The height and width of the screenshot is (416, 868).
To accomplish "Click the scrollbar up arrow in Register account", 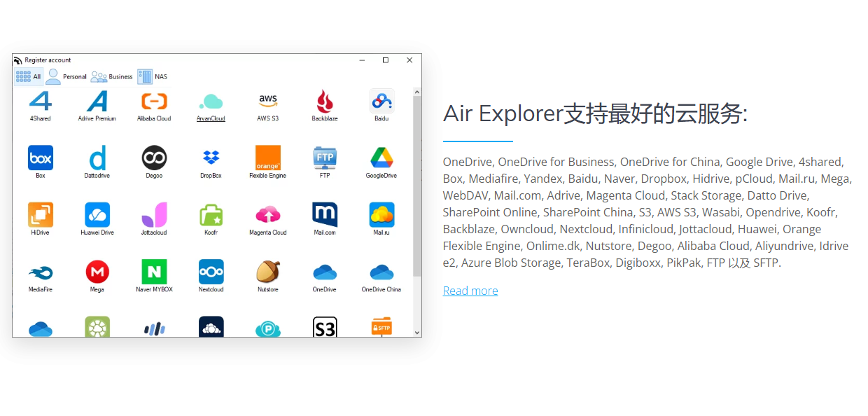I will [417, 92].
